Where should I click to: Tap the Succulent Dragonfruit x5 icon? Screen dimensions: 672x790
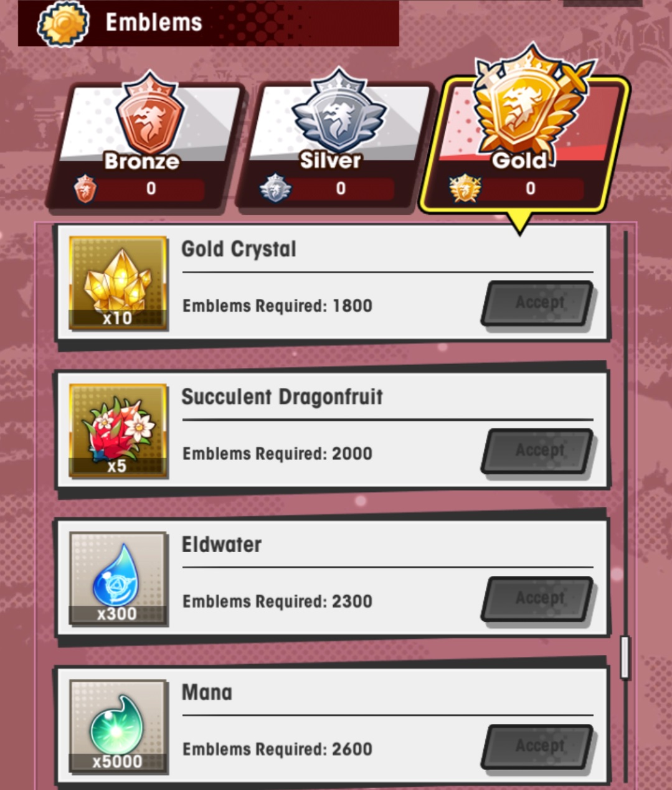[x=118, y=430]
